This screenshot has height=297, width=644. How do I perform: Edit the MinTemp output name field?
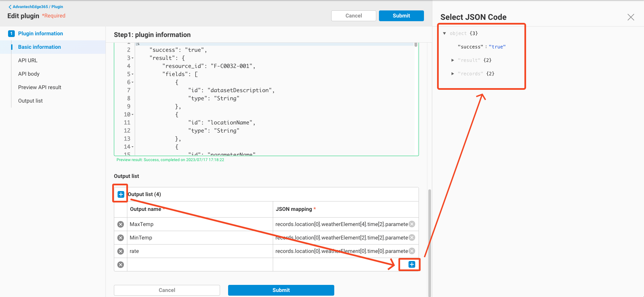tap(200, 238)
